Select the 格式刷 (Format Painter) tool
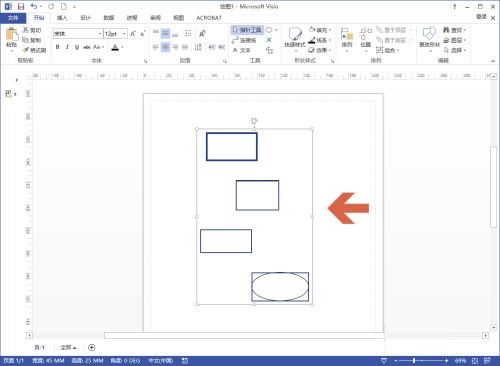Viewport: 500px width, 366px height. [34, 50]
